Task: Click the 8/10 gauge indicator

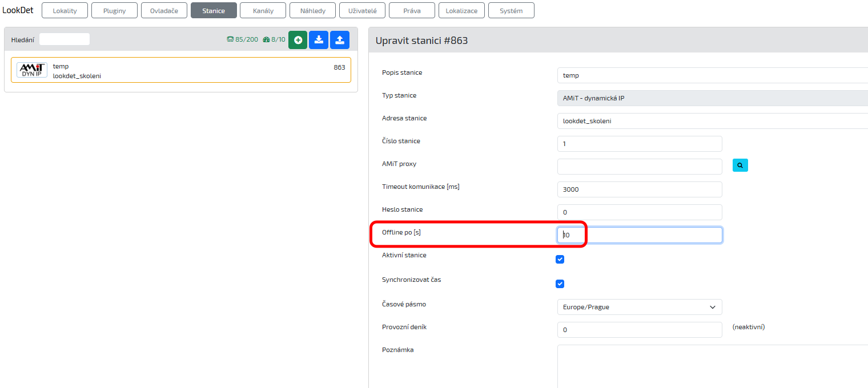Action: (x=274, y=40)
